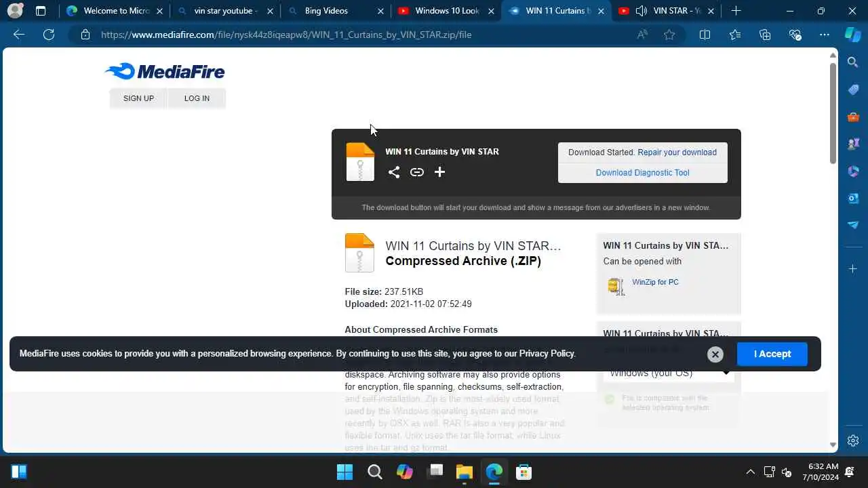Open a new browser tab

736,11
